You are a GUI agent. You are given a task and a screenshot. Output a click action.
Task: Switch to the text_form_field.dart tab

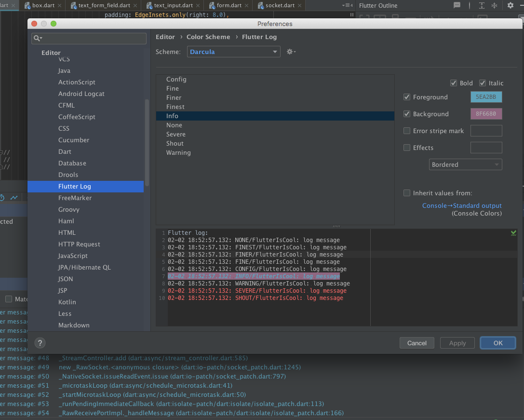click(x=104, y=5)
